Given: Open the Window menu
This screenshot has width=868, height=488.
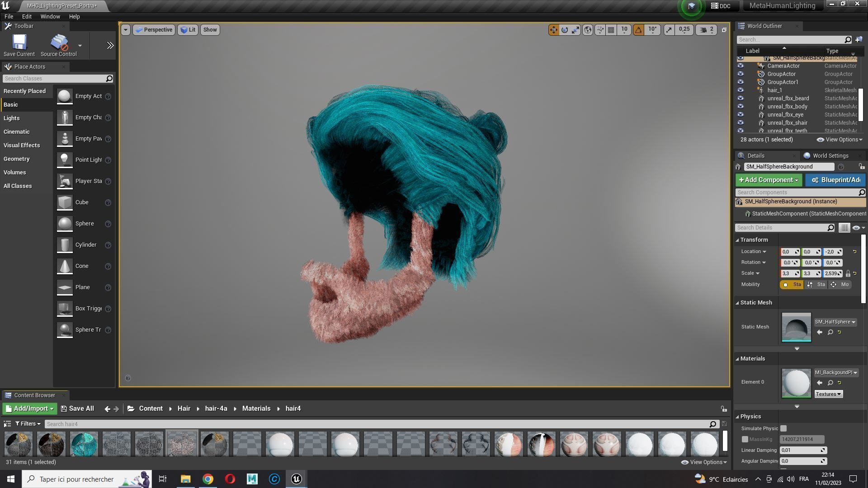Looking at the screenshot, I should (x=50, y=17).
